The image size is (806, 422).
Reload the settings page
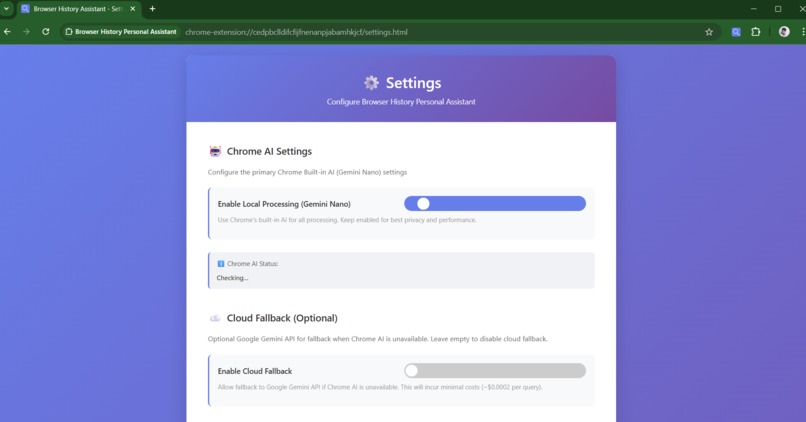coord(46,32)
